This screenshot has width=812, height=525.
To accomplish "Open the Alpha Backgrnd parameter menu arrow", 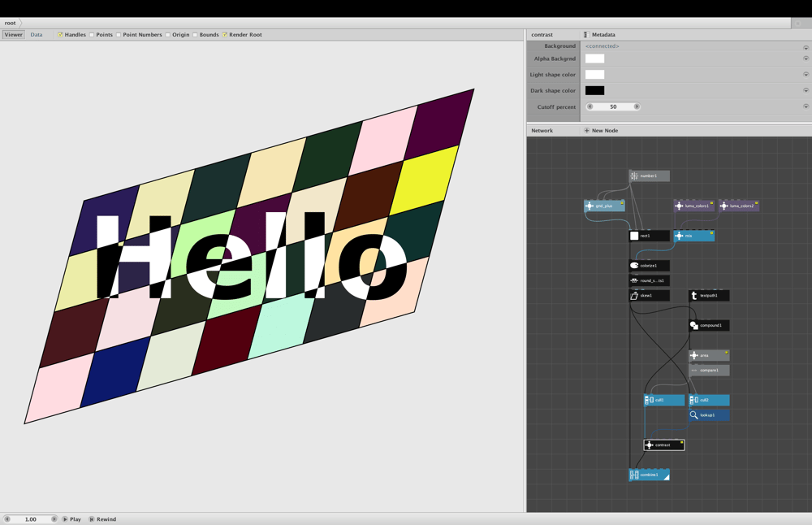I will click(x=806, y=59).
